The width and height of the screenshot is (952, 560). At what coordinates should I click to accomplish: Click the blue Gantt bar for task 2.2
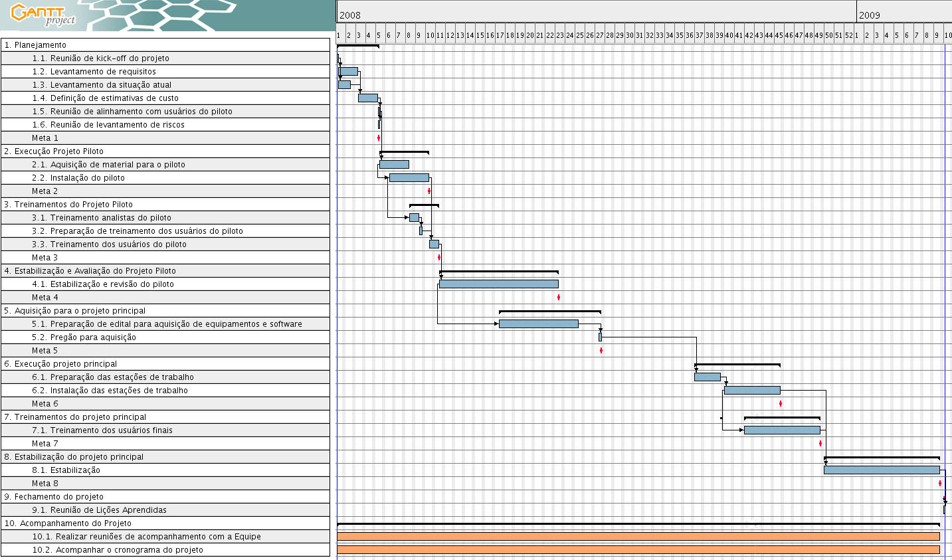click(x=409, y=178)
